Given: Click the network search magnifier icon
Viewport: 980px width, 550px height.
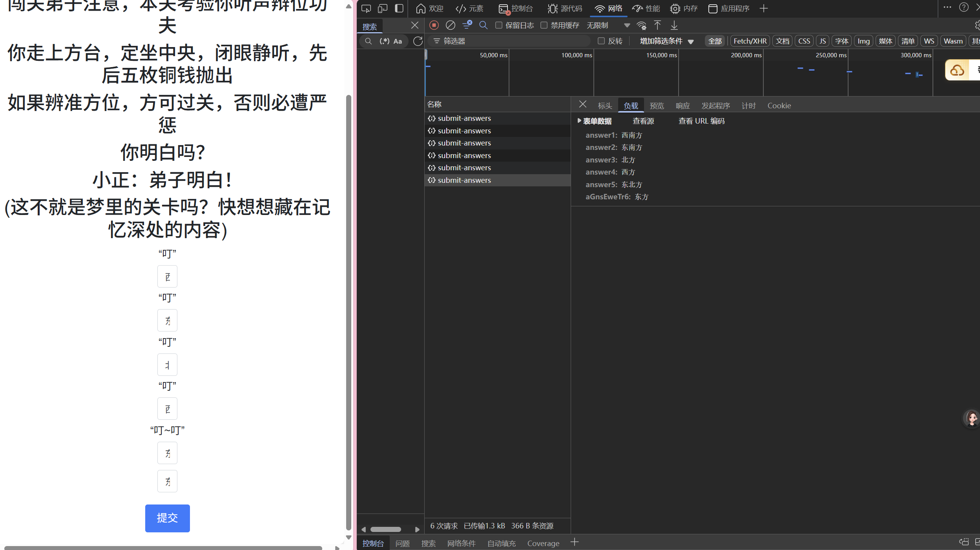Looking at the screenshot, I should click(x=483, y=25).
